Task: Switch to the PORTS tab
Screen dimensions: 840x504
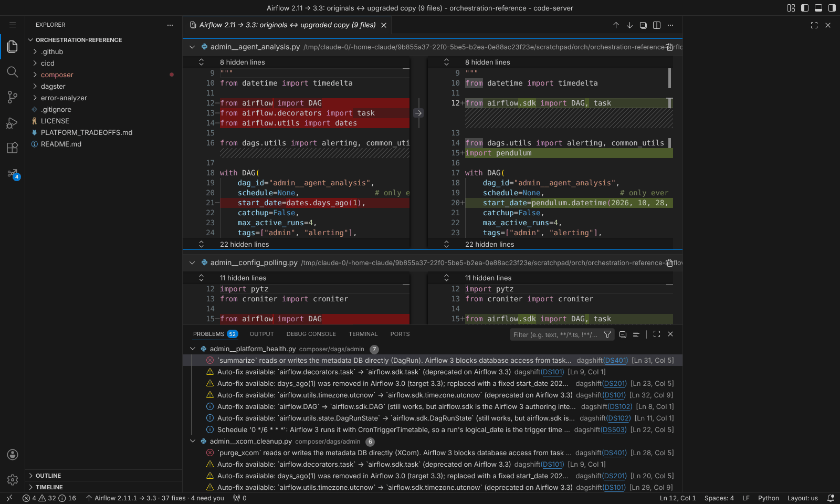Action: 400,334
